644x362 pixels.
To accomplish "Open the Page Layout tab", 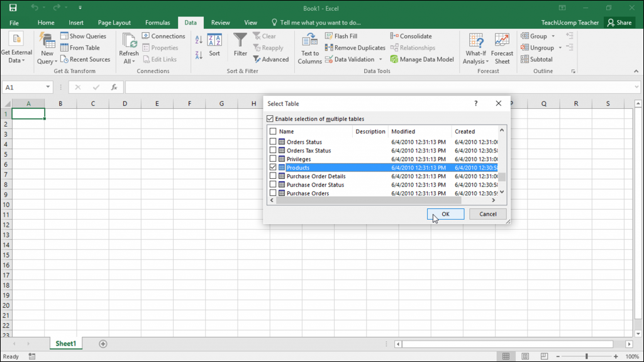I will (x=114, y=23).
